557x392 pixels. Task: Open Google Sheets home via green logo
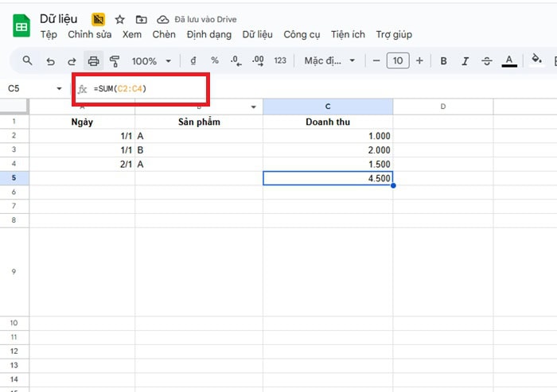[20, 26]
